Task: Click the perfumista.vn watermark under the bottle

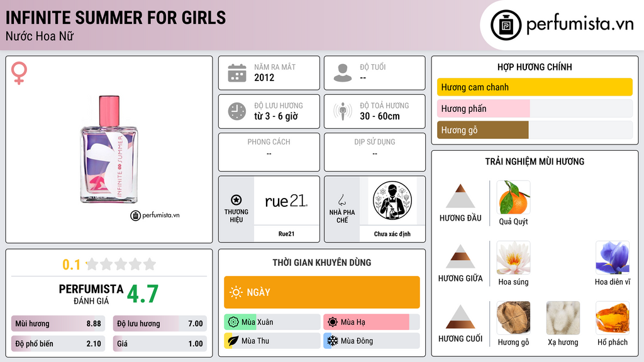Action: click(155, 215)
